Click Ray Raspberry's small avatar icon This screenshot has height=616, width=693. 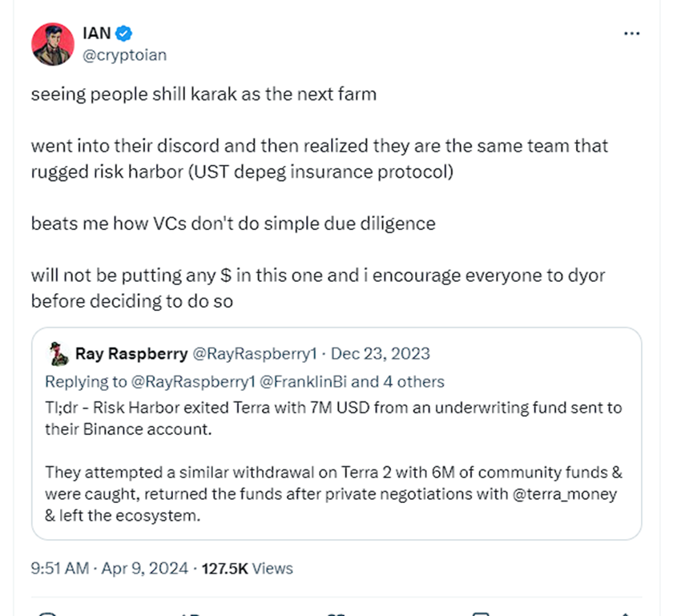58,353
